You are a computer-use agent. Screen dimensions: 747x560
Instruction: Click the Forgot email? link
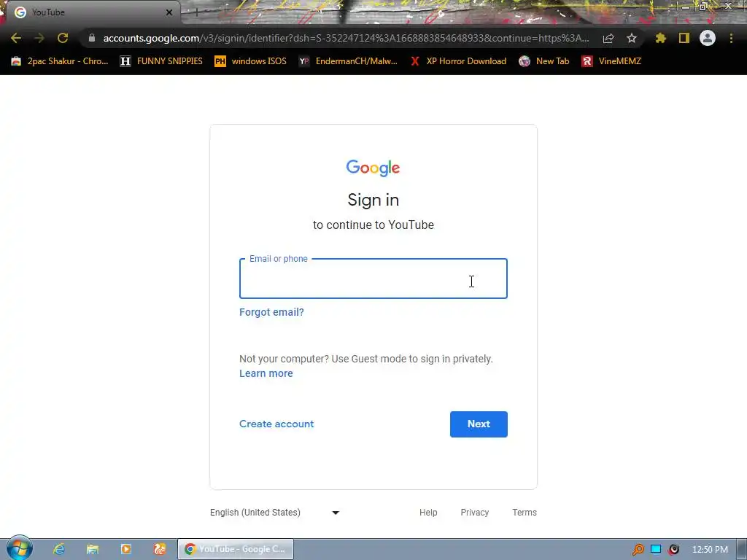(x=271, y=312)
